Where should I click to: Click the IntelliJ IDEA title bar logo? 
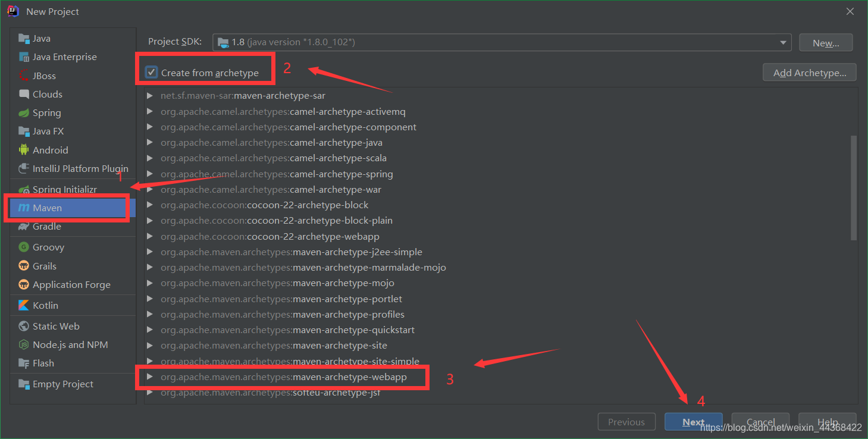click(13, 11)
